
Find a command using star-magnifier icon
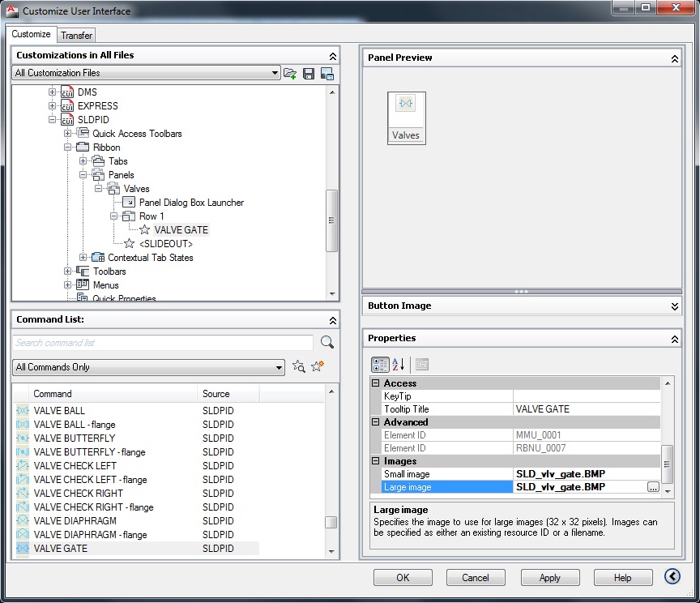[x=298, y=366]
